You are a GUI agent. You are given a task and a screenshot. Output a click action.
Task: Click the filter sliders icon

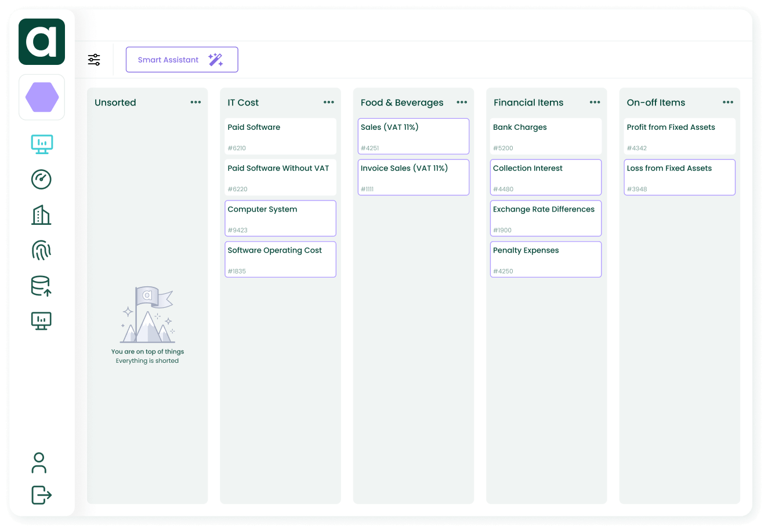click(94, 60)
